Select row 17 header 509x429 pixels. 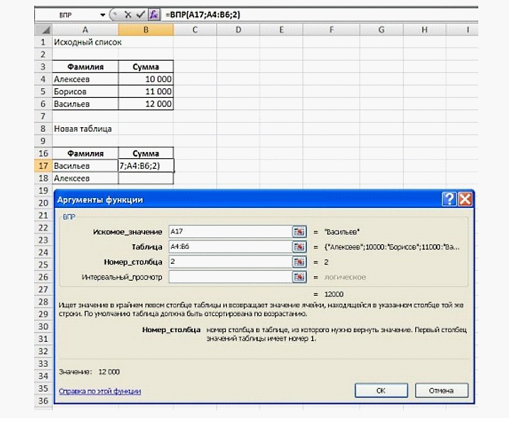(43, 166)
